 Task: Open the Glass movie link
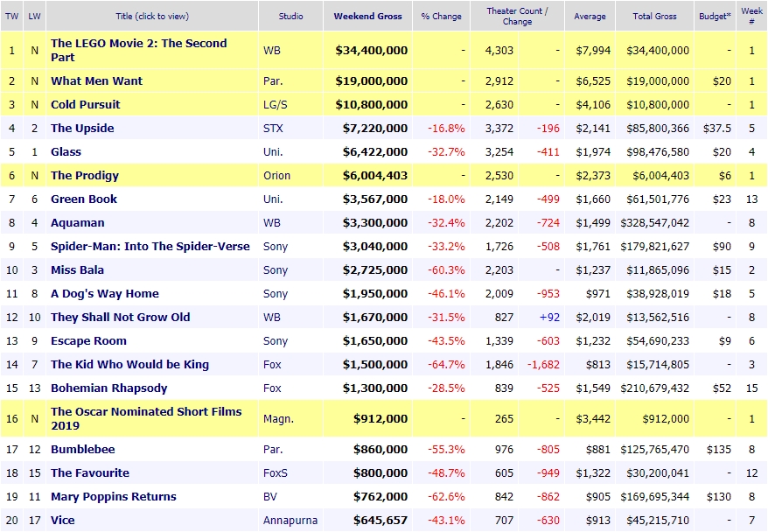66,151
